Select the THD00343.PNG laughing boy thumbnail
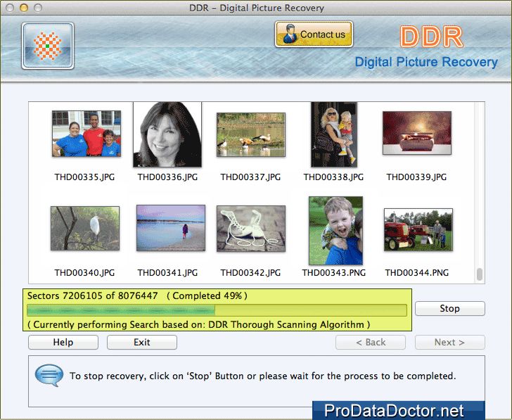512x420 pixels. pos(335,231)
